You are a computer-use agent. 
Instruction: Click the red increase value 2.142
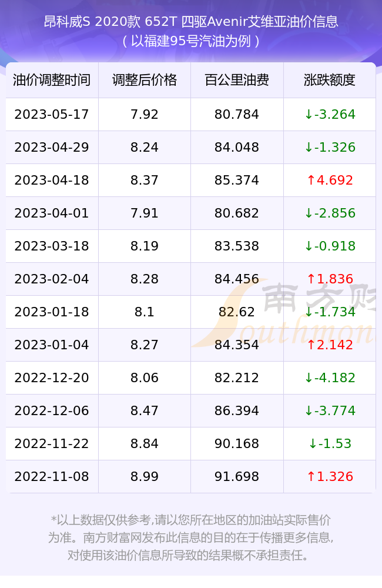tap(330, 345)
